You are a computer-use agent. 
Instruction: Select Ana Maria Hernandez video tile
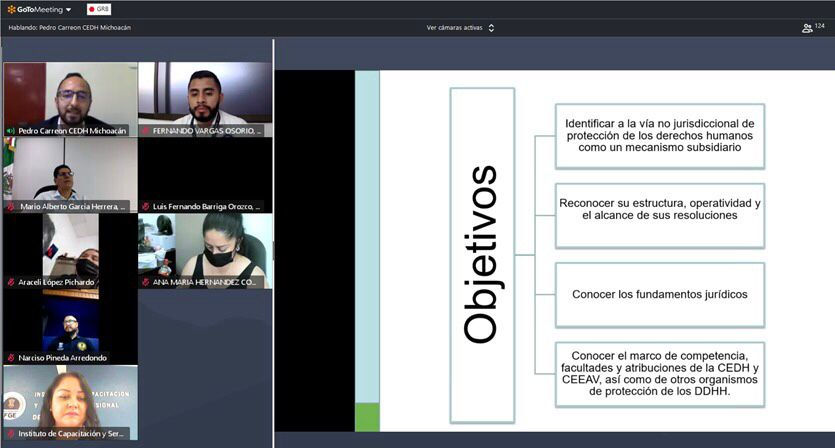pos(205,251)
